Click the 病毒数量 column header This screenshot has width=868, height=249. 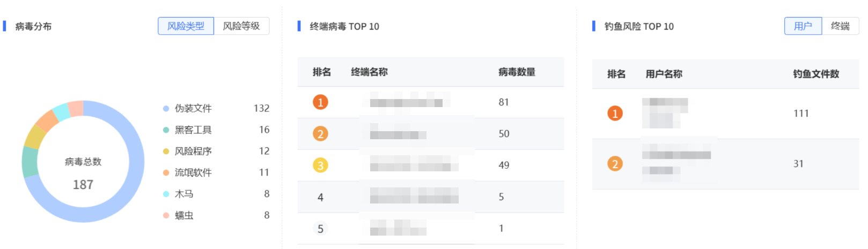(x=517, y=72)
